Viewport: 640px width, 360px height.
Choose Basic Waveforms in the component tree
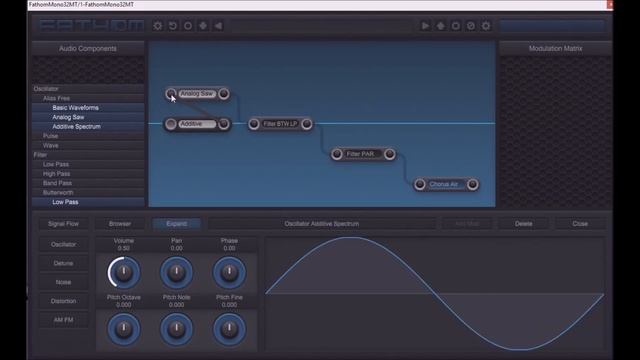[x=88, y=108]
